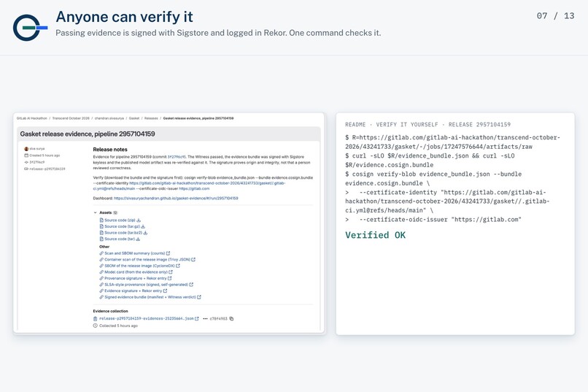The height and width of the screenshot is (392, 588).
Task: Open the certificate-identity gitlab.com URL
Action: point(189,186)
